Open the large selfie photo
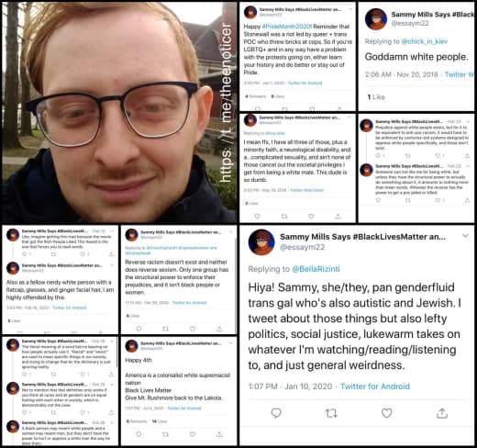Viewport: 477px width, 448px height. tap(119, 112)
